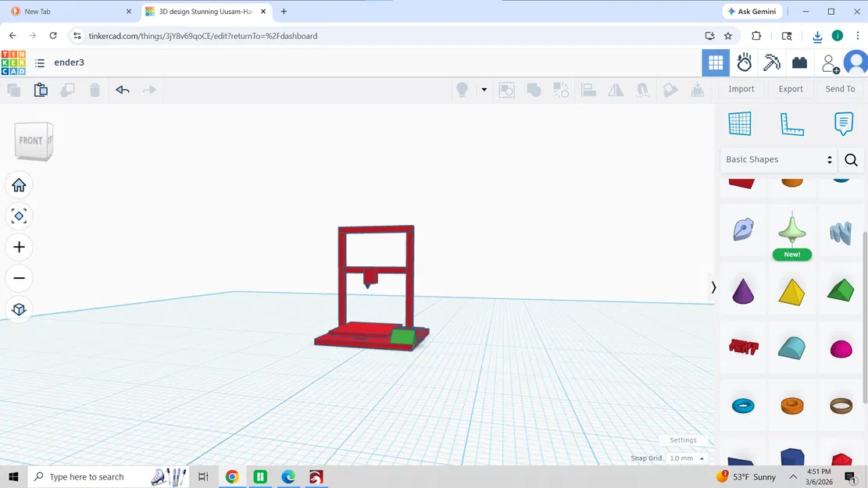Click the Import button
Image resolution: width=868 pixels, height=488 pixels.
click(741, 89)
